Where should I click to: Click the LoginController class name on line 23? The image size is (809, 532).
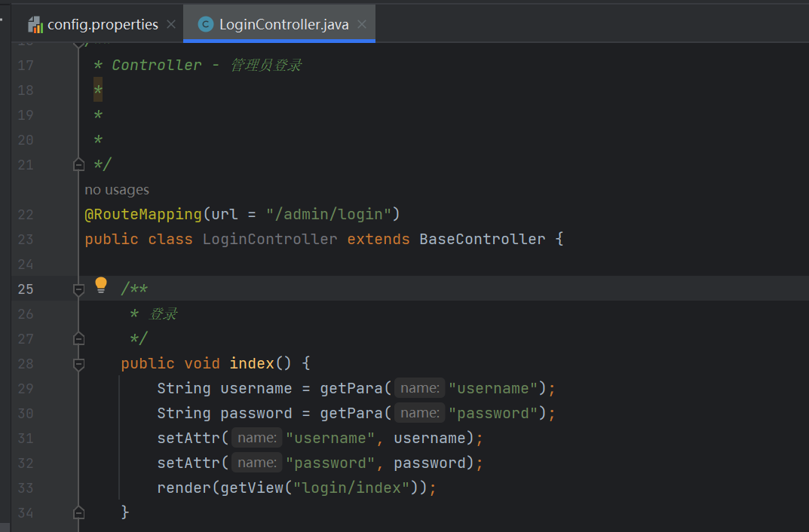coord(269,239)
